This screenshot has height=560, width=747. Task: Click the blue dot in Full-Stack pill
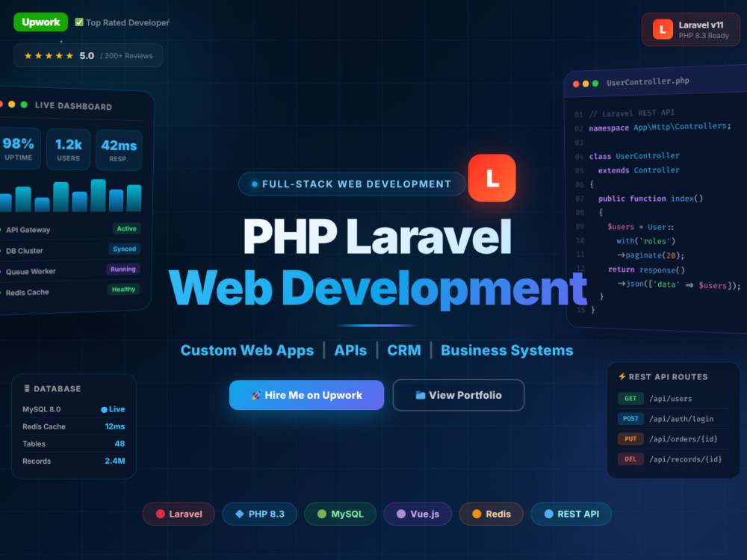point(255,184)
